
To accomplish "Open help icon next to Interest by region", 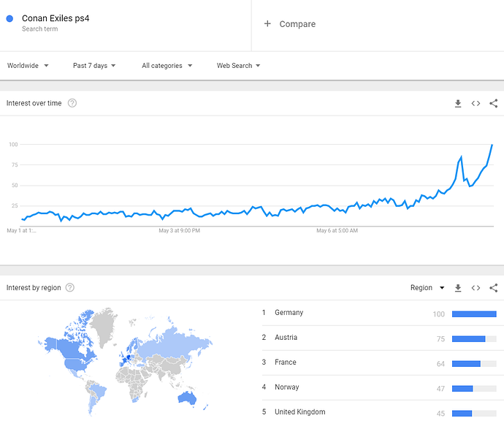I will 69,287.
